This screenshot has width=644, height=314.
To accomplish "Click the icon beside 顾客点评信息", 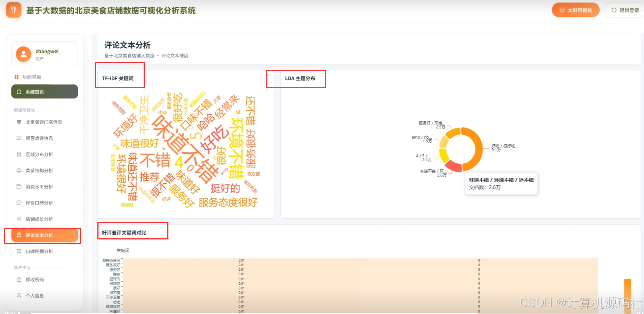I will click(19, 138).
